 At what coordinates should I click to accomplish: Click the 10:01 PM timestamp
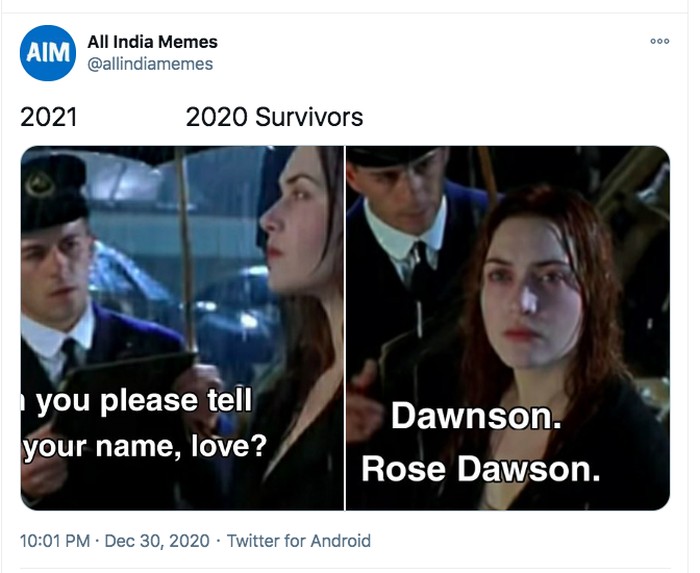[55, 541]
